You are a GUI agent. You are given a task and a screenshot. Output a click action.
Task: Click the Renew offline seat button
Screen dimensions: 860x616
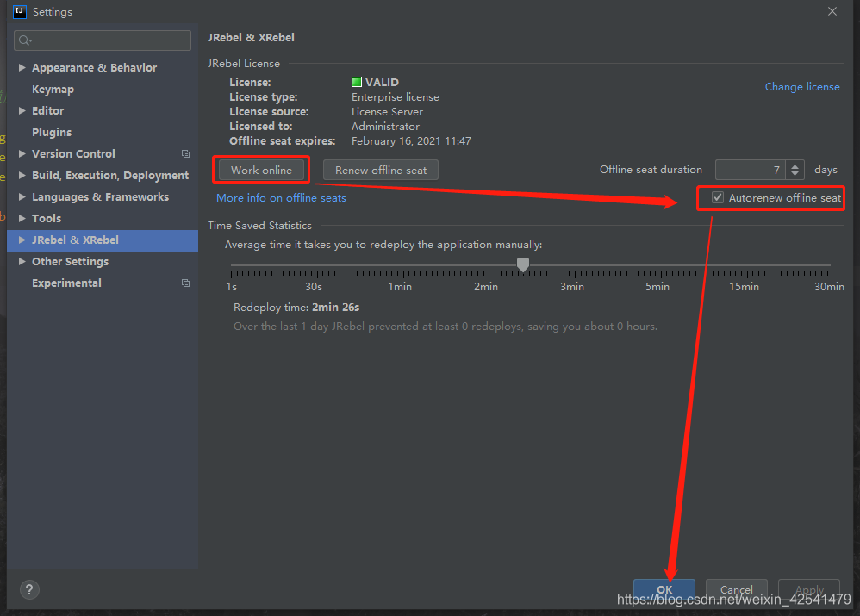pos(380,170)
